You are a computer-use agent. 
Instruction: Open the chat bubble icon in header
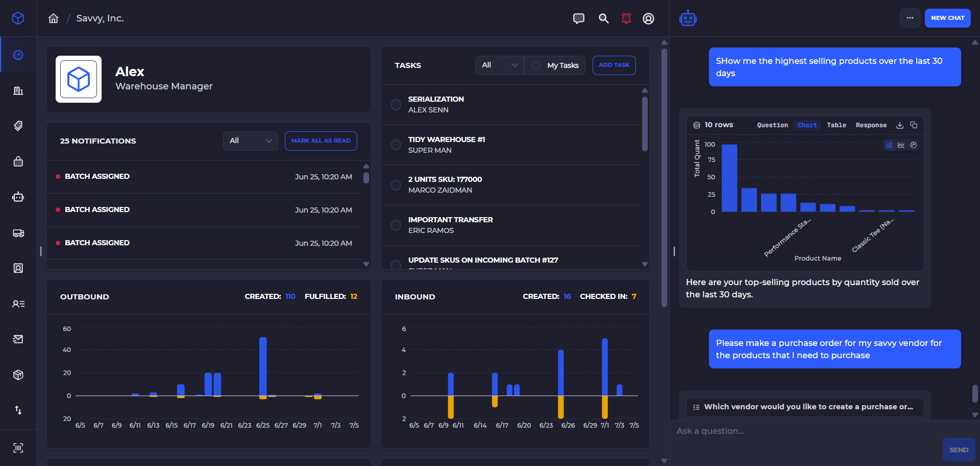click(x=578, y=18)
